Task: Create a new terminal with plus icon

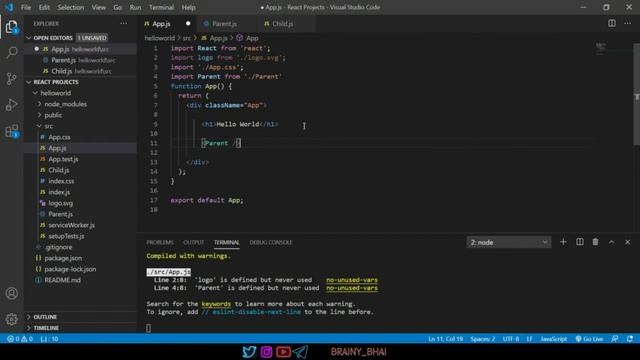Action: (563, 242)
